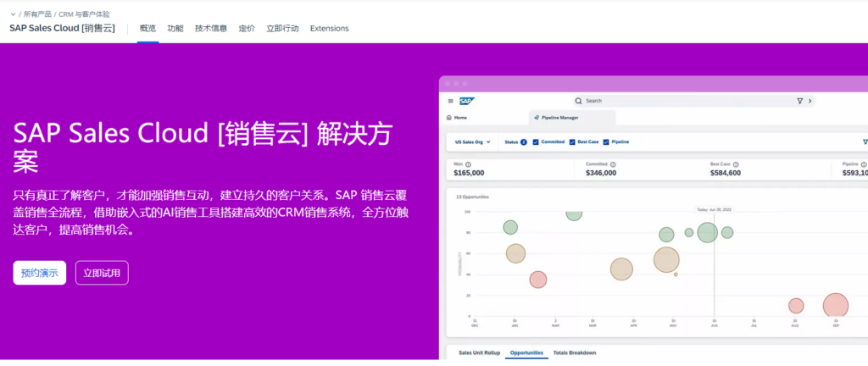Go to the 定价 tab
The image size is (868, 366).
tap(247, 28)
